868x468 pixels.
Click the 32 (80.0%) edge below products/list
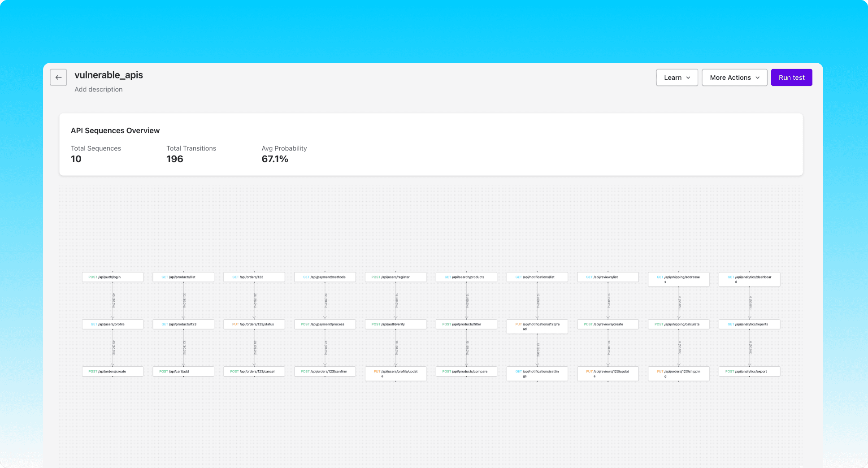point(184,300)
